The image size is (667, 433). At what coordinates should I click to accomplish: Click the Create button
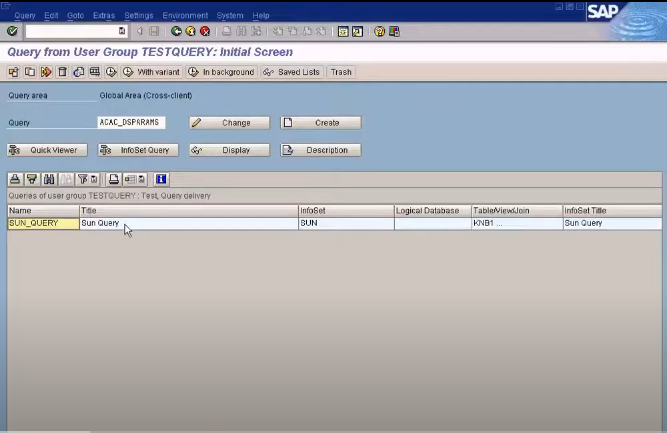[321, 122]
